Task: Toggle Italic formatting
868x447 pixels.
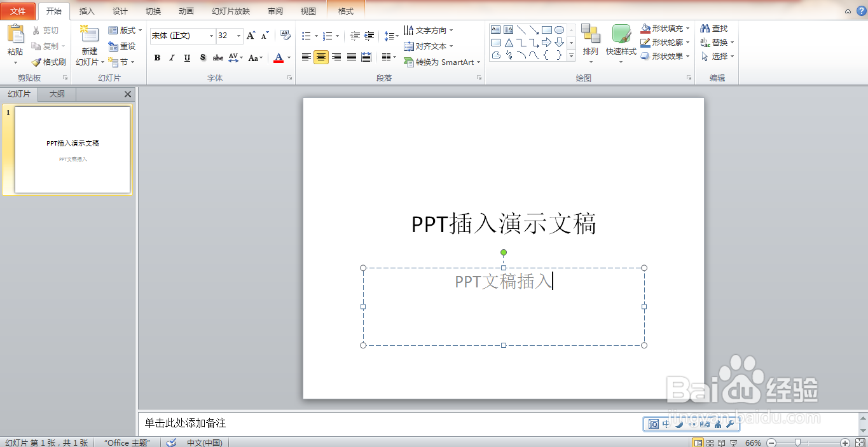Action: [172, 58]
